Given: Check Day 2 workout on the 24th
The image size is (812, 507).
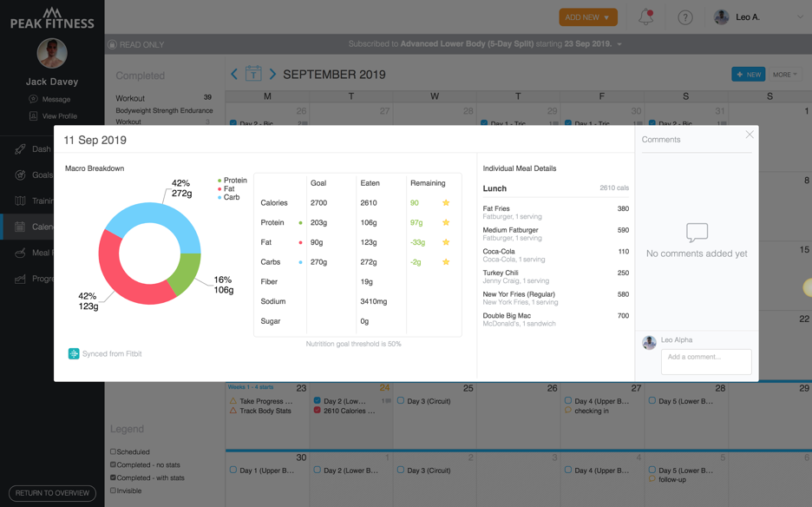Looking at the screenshot, I should point(317,401).
